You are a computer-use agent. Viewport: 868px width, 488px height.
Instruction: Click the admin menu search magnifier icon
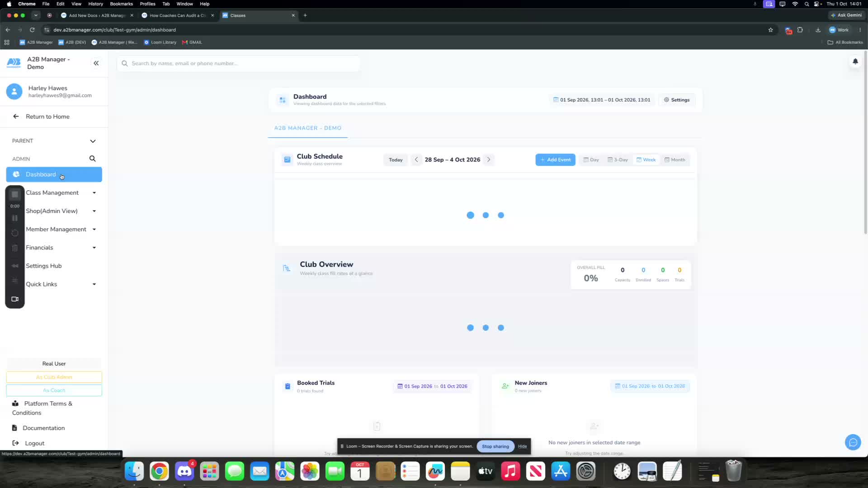pos(92,159)
